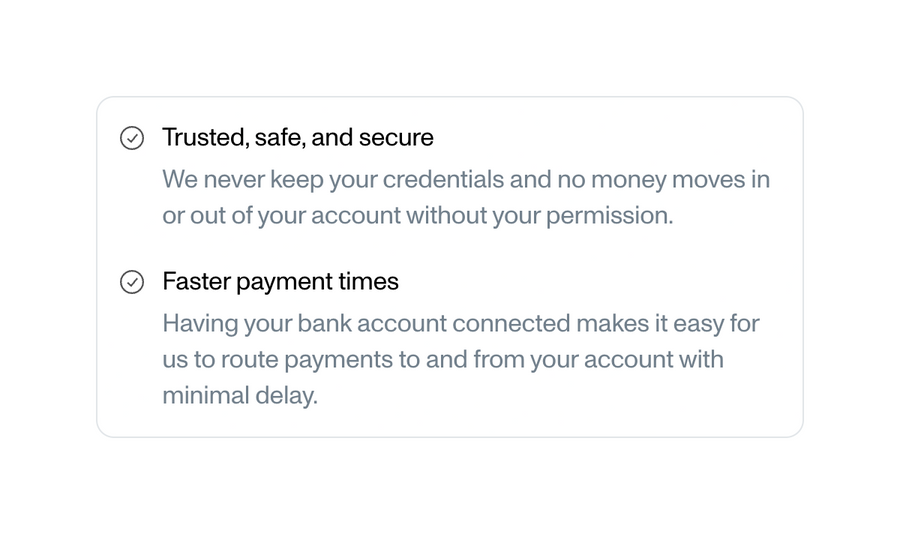This screenshot has width=900, height=534.
Task: Click the phrase "or out of your account"
Action: 281,216
